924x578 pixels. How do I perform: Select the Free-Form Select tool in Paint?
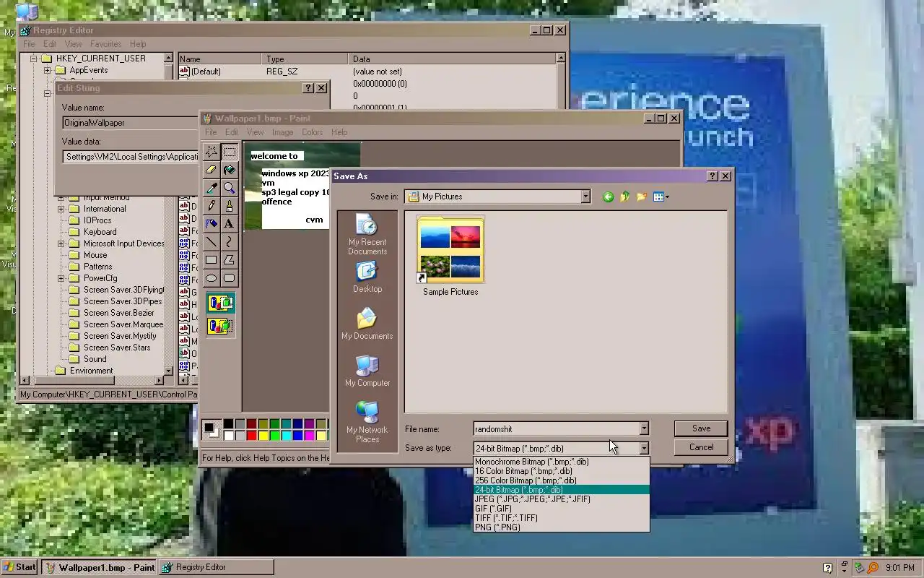click(211, 152)
